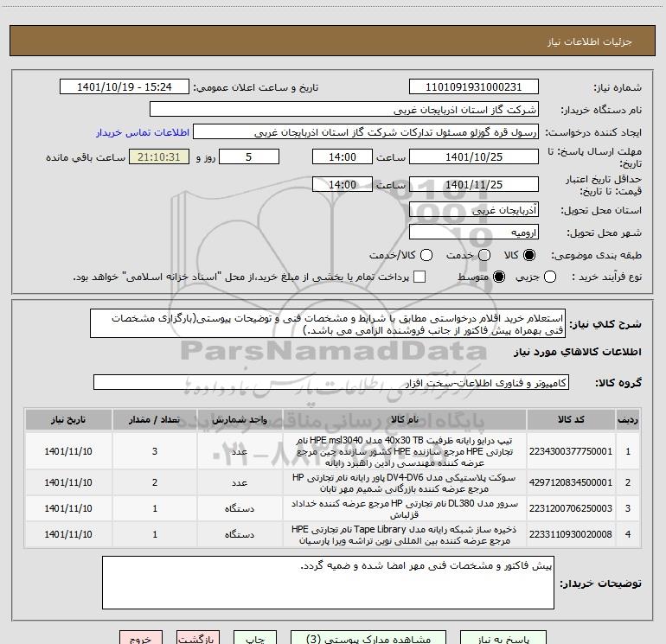Click DV4-DV6 plastic socket item name
This screenshot has width=666, height=644.
coord(405,483)
